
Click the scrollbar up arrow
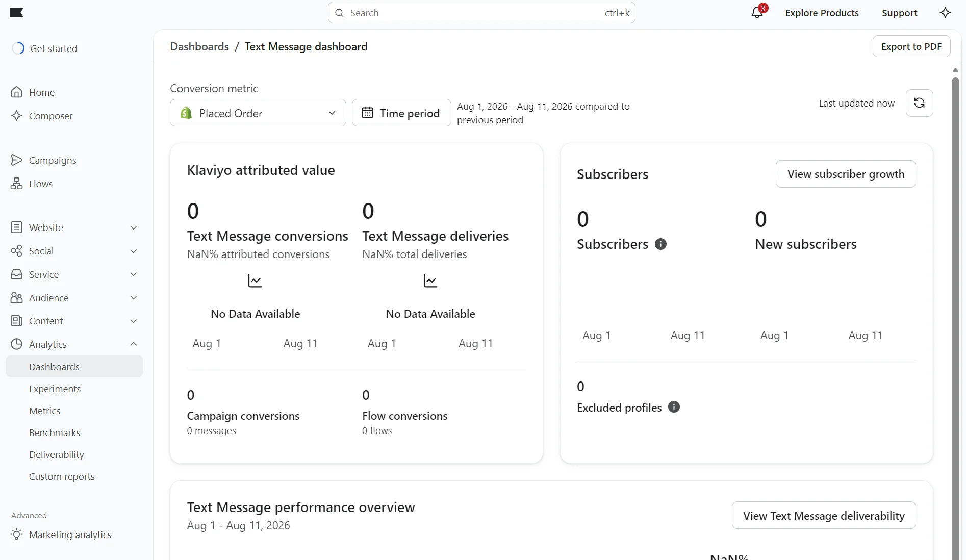coord(955,70)
